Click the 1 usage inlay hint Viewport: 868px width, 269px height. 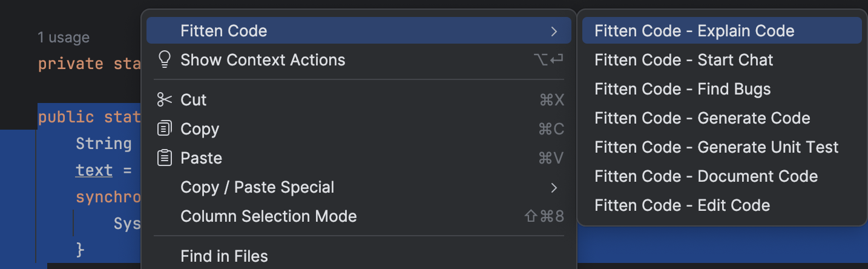[x=64, y=38]
